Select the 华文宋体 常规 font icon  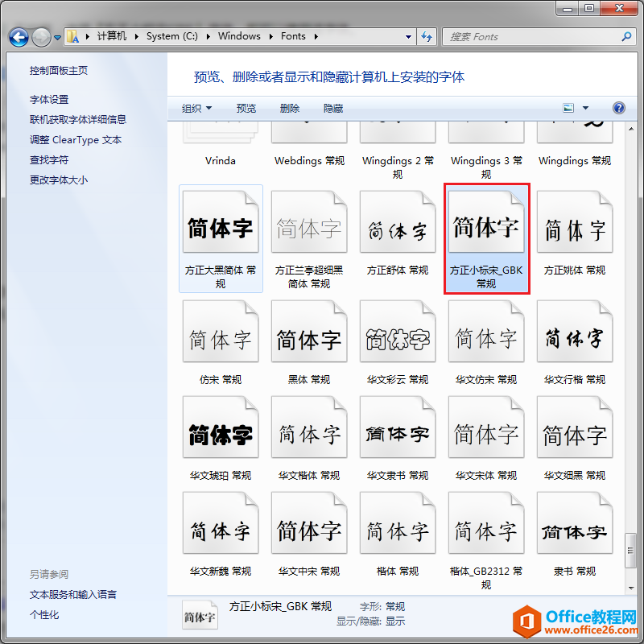(x=486, y=427)
